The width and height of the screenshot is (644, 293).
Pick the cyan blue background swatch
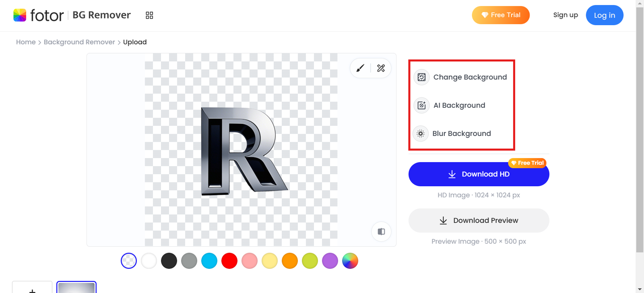point(209,261)
